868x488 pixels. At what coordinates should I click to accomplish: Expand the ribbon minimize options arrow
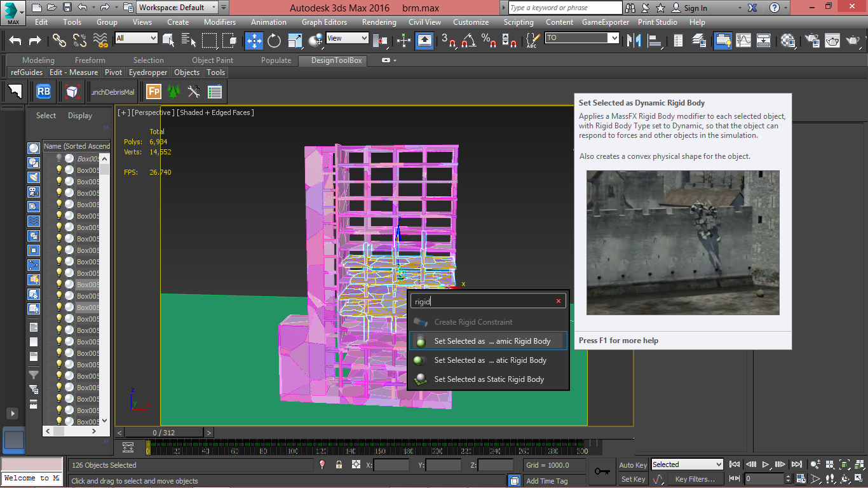coord(395,60)
